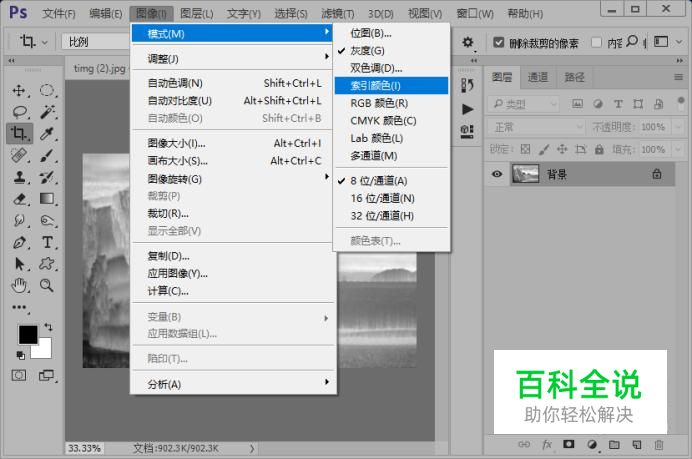Open the opacity dropdown arrow

pos(679,127)
